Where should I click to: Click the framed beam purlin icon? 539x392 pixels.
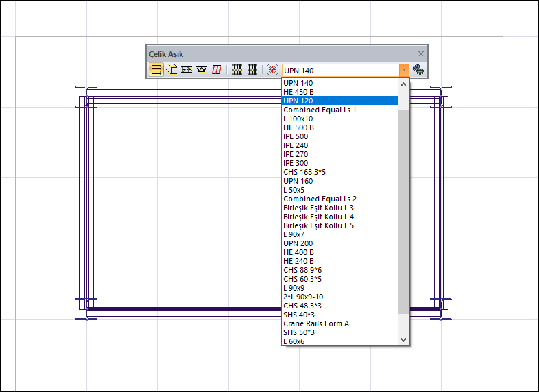(187, 70)
